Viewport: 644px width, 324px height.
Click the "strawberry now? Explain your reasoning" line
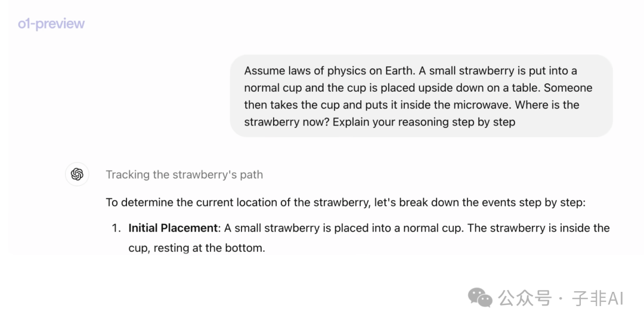click(379, 122)
